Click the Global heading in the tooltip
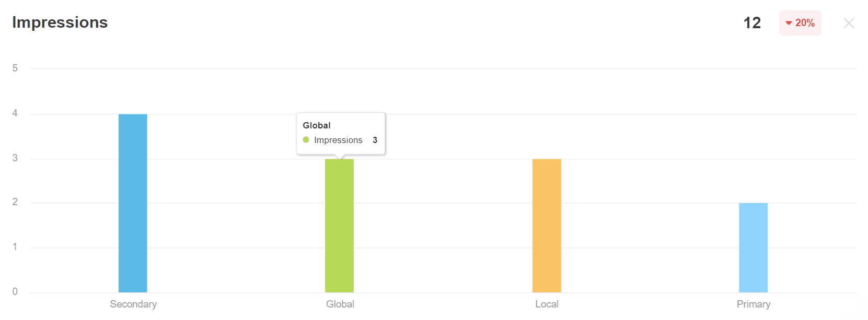Image resolution: width=868 pixels, height=320 pixels. click(317, 125)
